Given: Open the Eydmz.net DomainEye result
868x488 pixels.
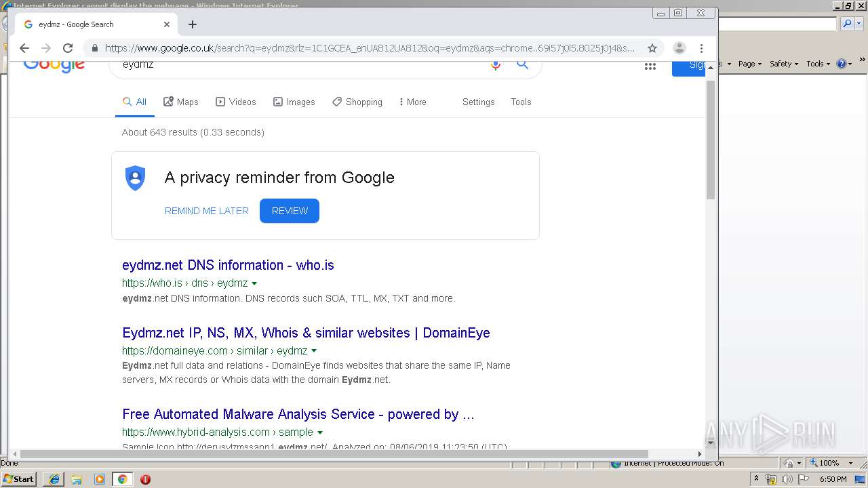Looking at the screenshot, I should 306,333.
